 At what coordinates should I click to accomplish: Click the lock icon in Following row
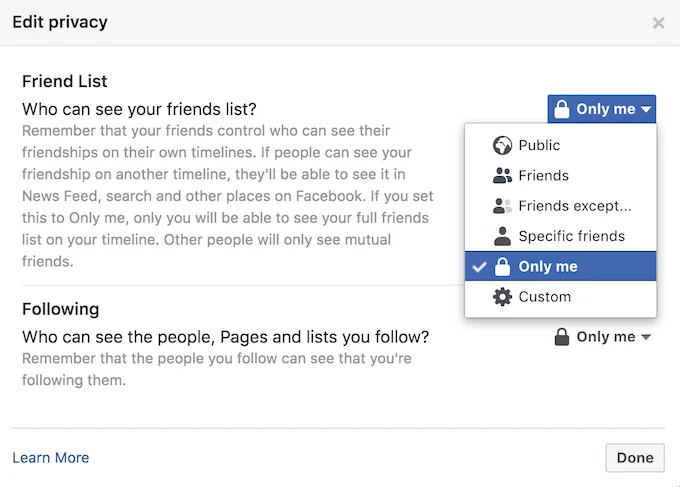[562, 338]
